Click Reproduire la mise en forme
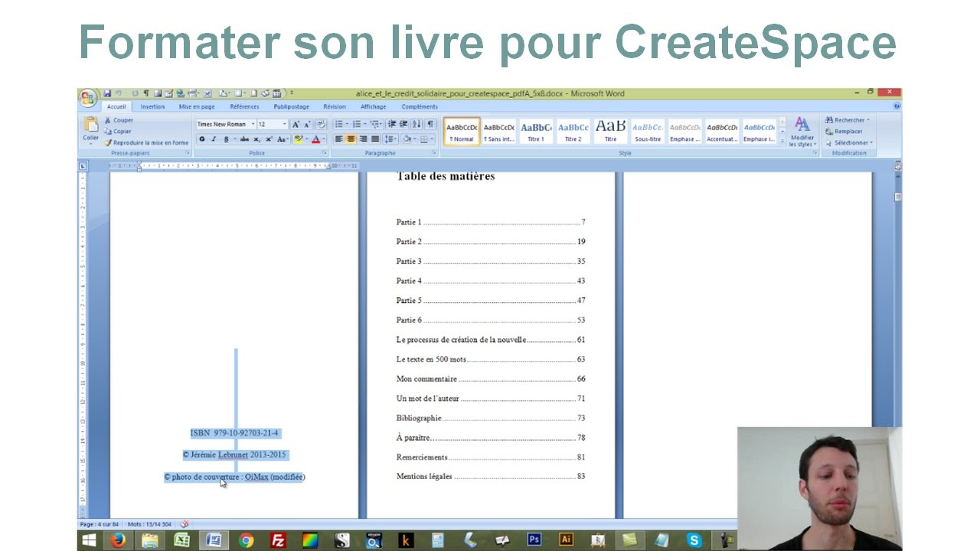 [146, 142]
